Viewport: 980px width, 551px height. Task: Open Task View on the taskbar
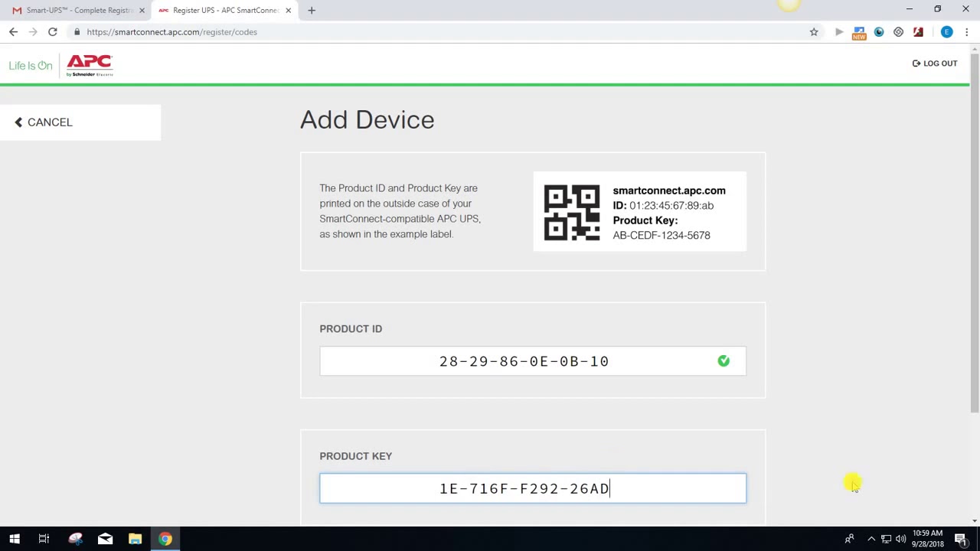[44, 539]
